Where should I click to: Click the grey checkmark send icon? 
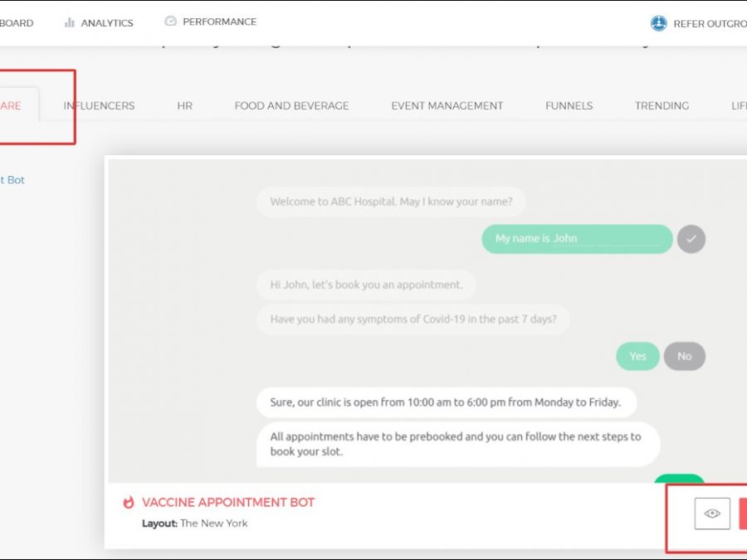coord(691,239)
